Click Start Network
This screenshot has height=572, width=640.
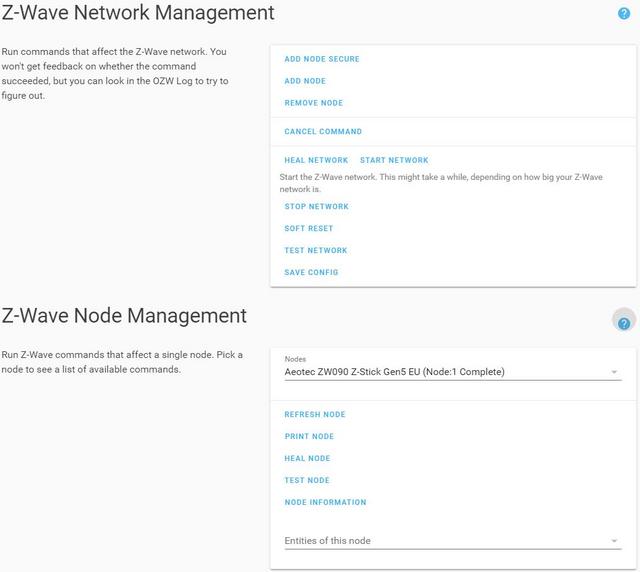coord(394,160)
